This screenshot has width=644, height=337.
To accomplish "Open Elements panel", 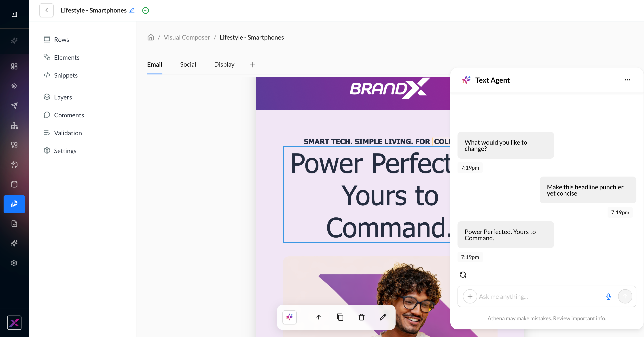I will click(61, 57).
